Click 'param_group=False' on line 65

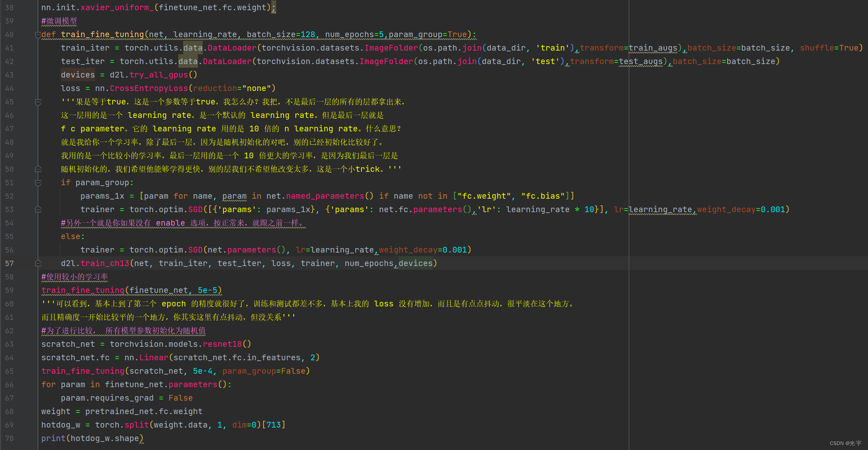(x=263, y=371)
